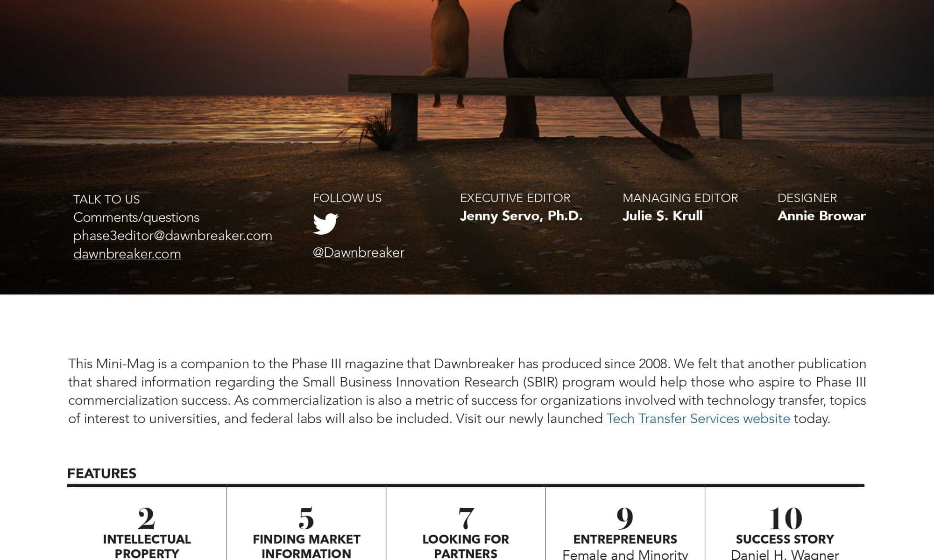Click the elephant sitting on the bench
934x560 pixels.
pos(598,56)
